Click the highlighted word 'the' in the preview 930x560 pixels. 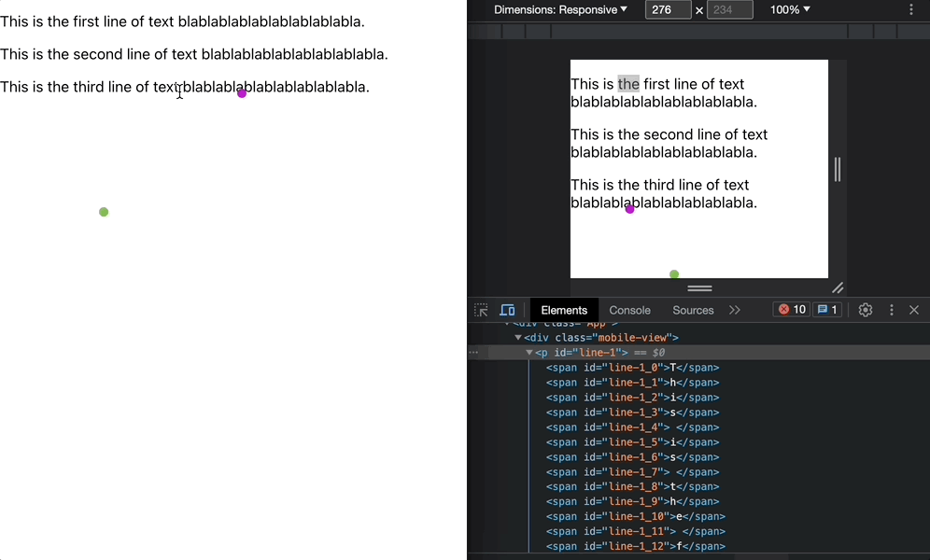click(x=628, y=84)
